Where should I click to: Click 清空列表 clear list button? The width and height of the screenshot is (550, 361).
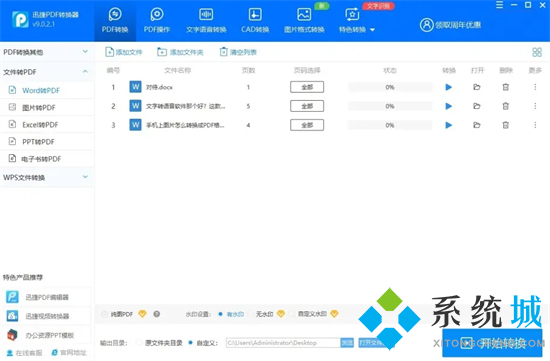pyautogui.click(x=238, y=52)
